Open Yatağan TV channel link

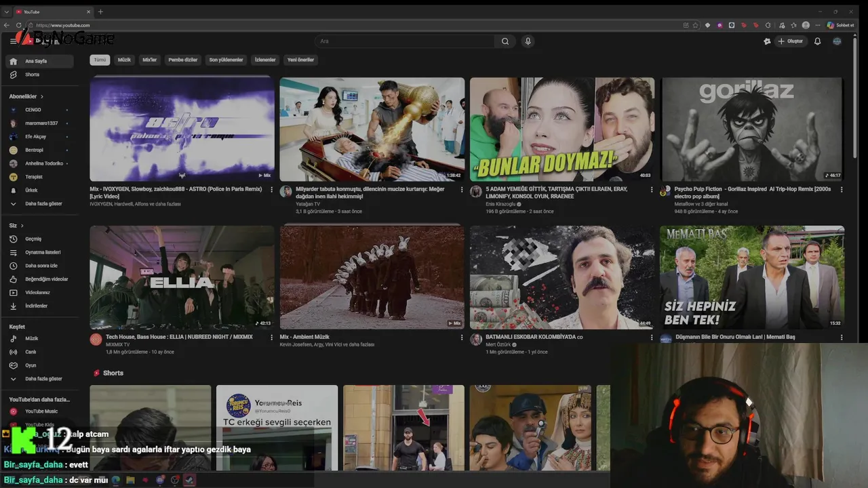coord(308,204)
